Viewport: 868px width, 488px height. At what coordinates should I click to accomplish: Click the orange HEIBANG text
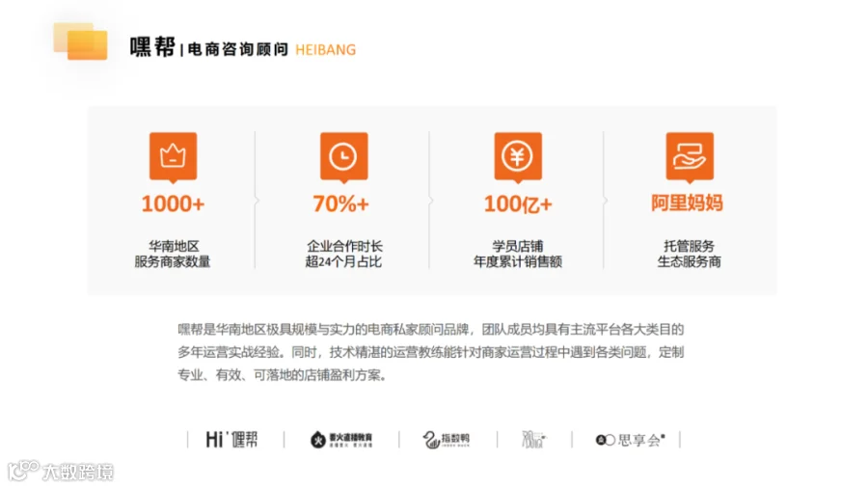326,50
